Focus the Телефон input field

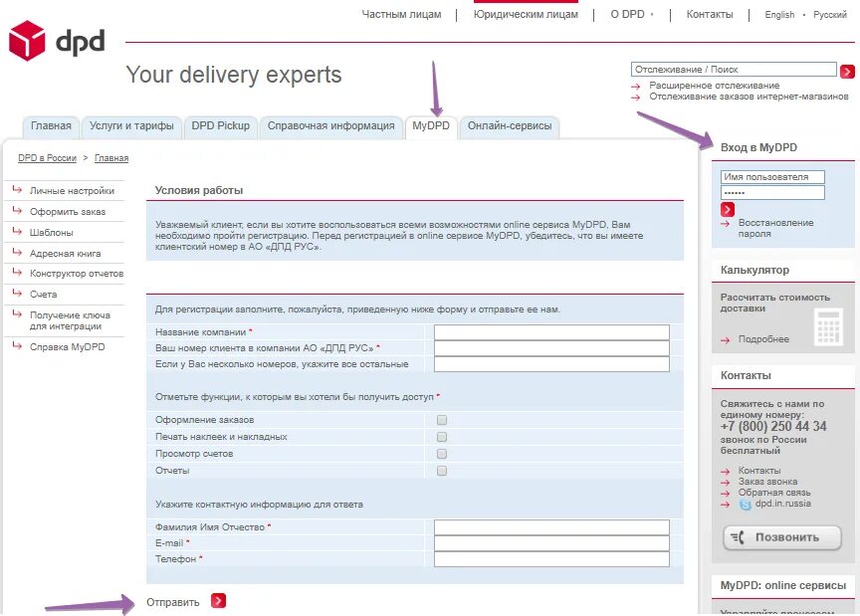coord(551,559)
